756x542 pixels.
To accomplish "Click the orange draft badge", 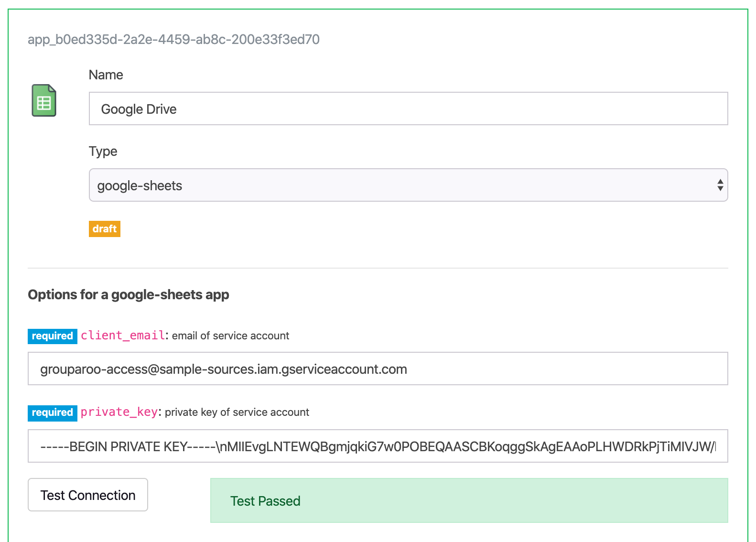I will (104, 229).
